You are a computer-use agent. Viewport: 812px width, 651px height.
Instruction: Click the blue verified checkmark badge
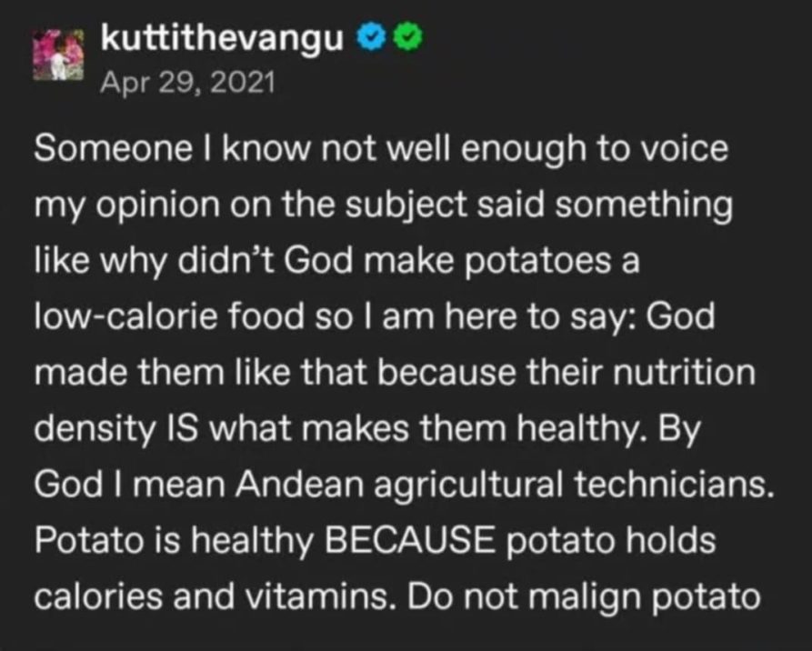pos(368,38)
